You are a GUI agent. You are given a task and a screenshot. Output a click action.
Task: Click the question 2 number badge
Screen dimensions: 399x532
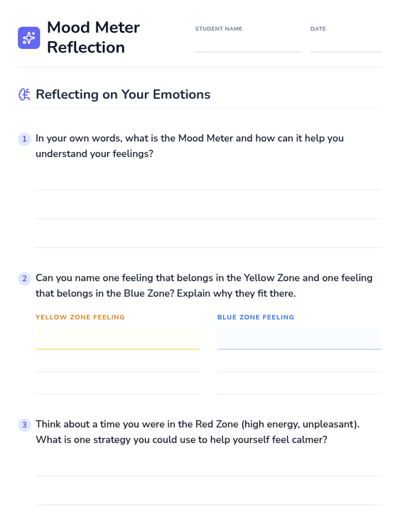[24, 279]
